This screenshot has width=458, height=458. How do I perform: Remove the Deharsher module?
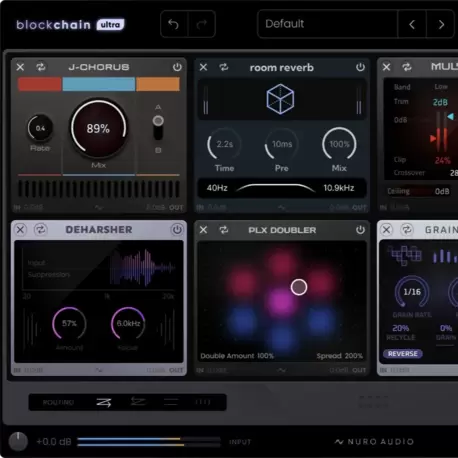click(20, 230)
